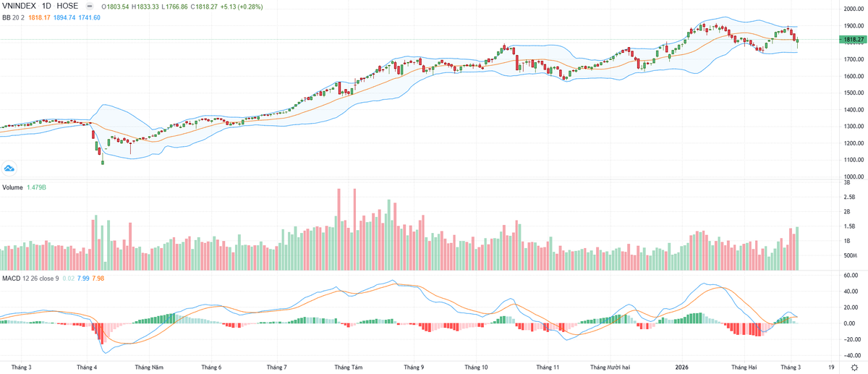Image resolution: width=868 pixels, height=374 pixels.
Task: Click the TradingView cloud logo icon
Action: click(x=9, y=168)
